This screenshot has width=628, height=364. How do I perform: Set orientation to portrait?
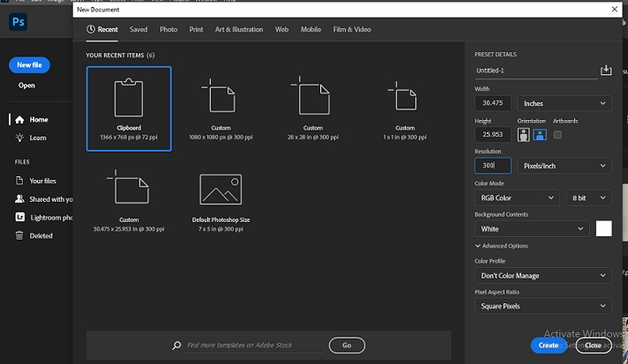[524, 135]
